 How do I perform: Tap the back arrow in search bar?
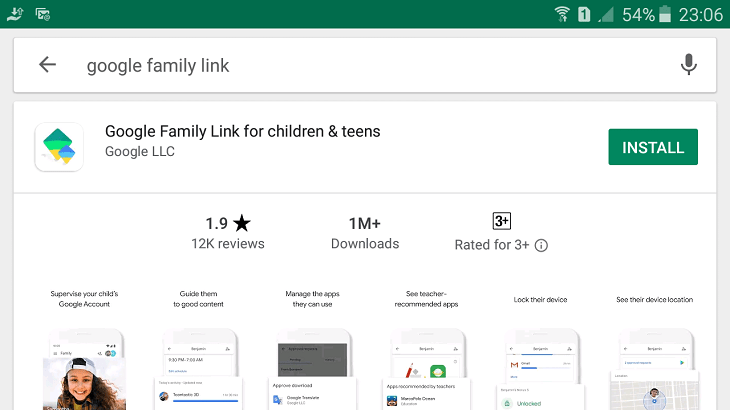[x=47, y=65]
